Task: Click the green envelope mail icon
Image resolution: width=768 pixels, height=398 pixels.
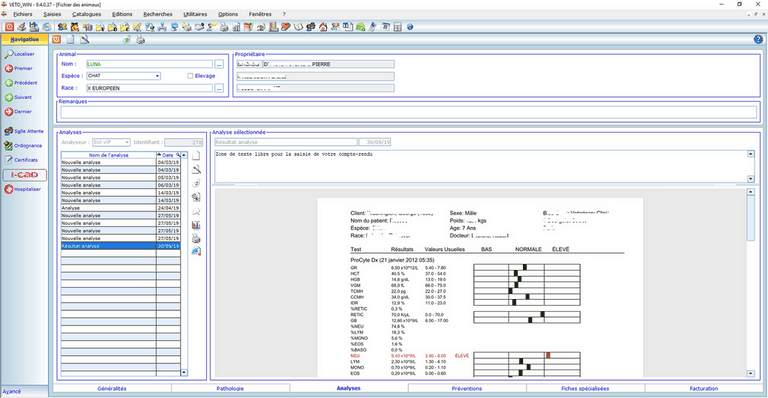Action: 360,27
